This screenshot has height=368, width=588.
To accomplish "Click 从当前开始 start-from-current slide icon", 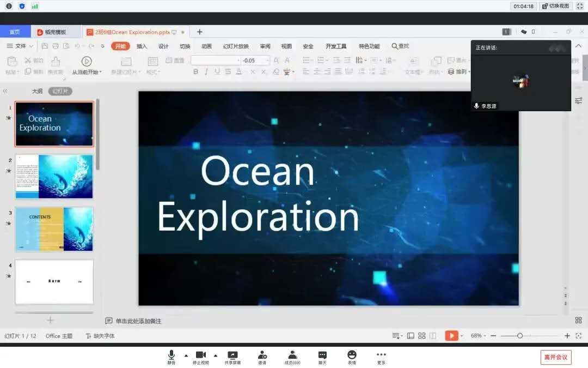I will (87, 62).
